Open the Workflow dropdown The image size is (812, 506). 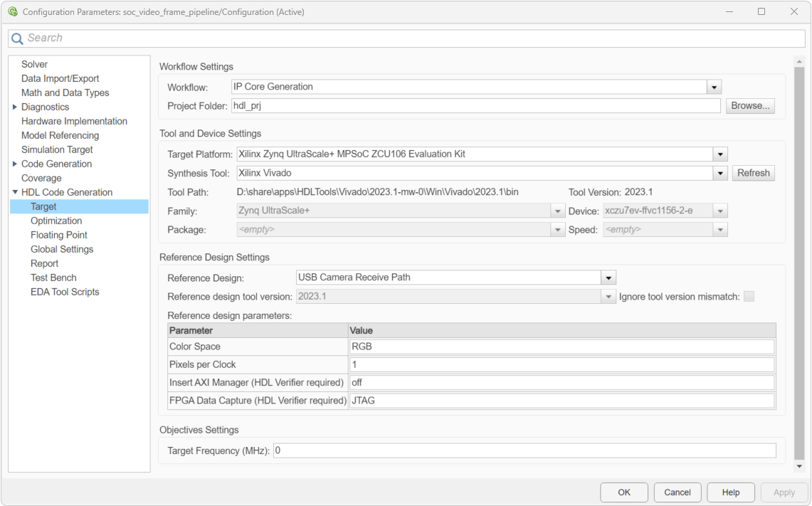coord(714,87)
